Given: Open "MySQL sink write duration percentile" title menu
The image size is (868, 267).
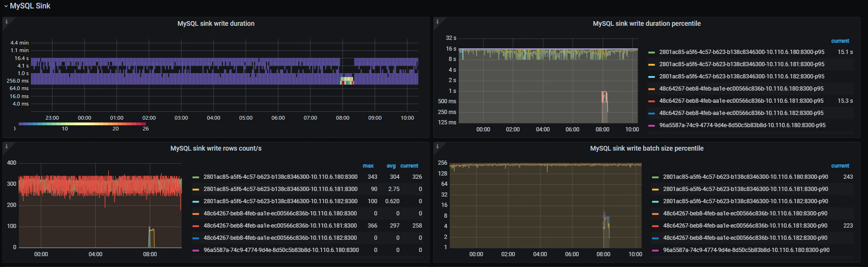Looking at the screenshot, I should [646, 23].
